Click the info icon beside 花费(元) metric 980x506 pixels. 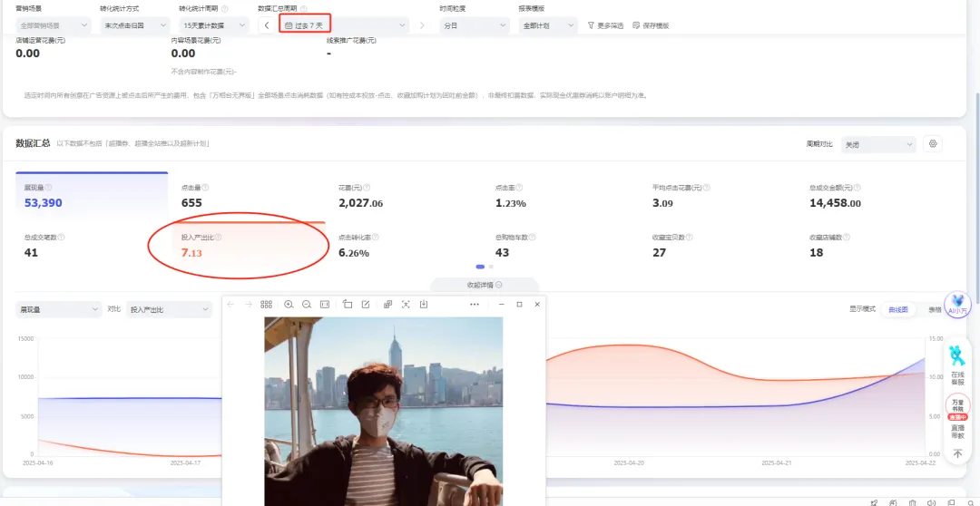367,188
